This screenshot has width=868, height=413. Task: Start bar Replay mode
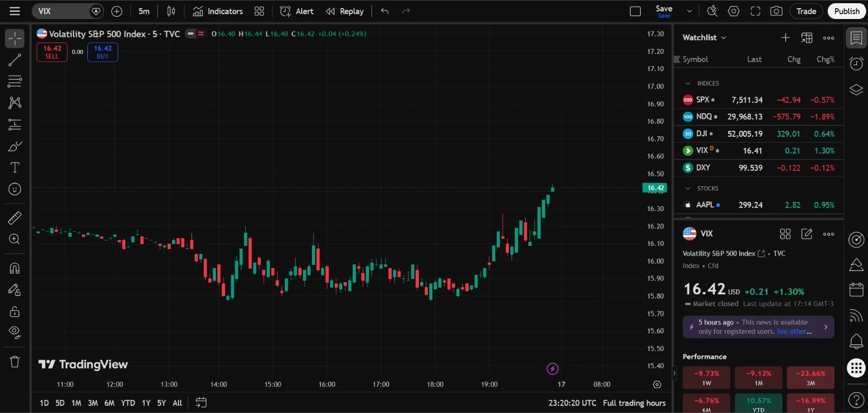(344, 11)
